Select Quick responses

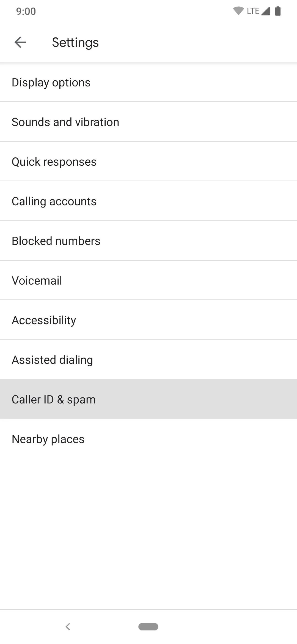(148, 162)
